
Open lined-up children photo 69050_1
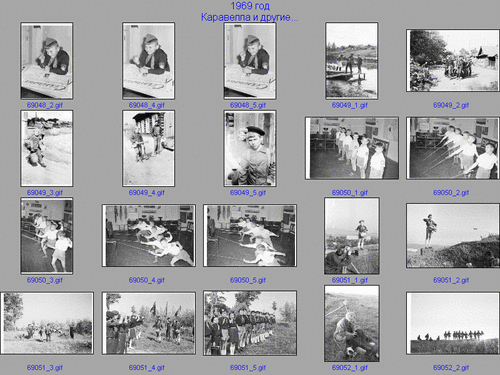coord(352,148)
